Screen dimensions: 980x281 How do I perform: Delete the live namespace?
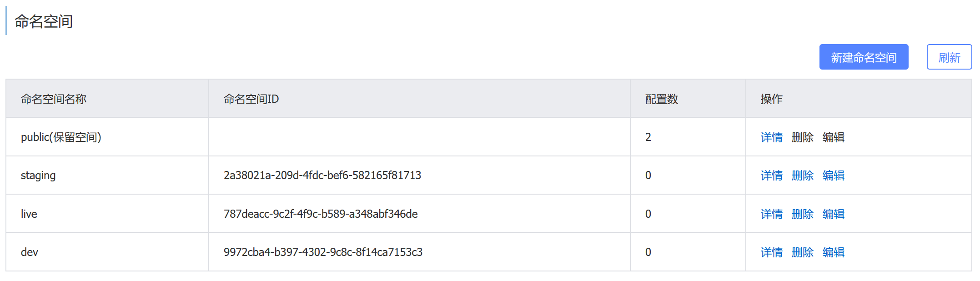[x=803, y=214]
